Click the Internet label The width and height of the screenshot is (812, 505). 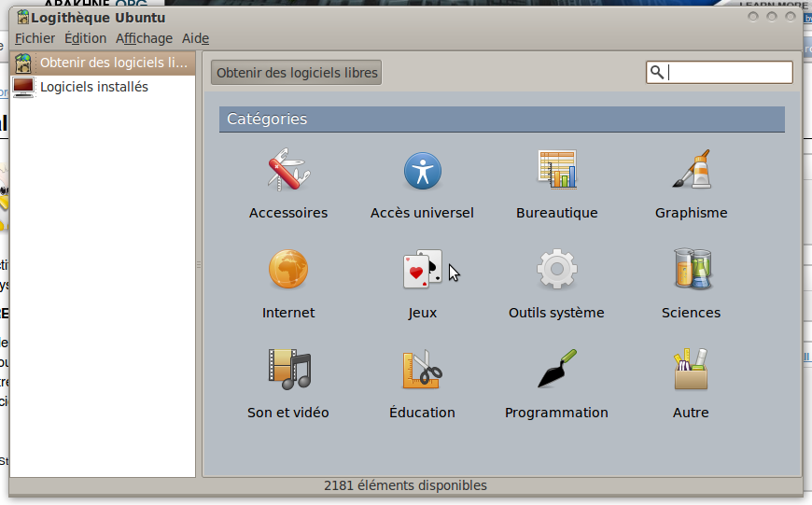pos(288,313)
